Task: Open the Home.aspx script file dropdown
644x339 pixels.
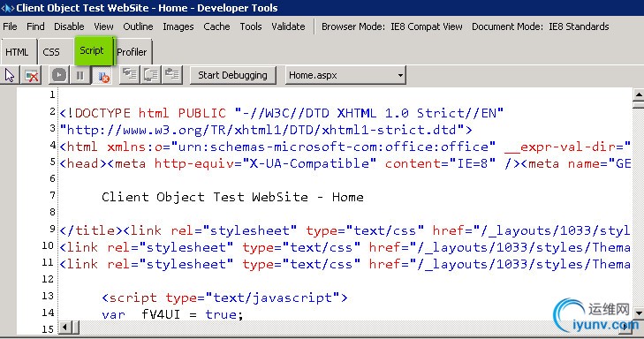Action: pos(345,76)
